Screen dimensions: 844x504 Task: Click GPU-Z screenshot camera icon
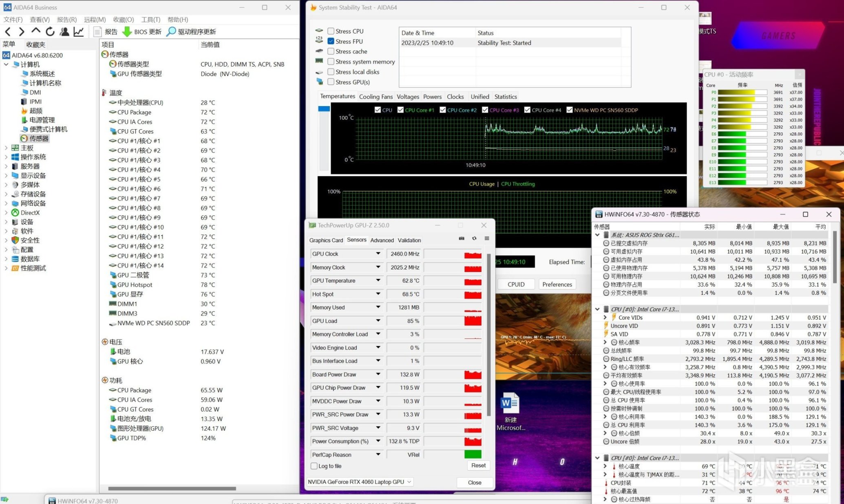pyautogui.click(x=462, y=239)
